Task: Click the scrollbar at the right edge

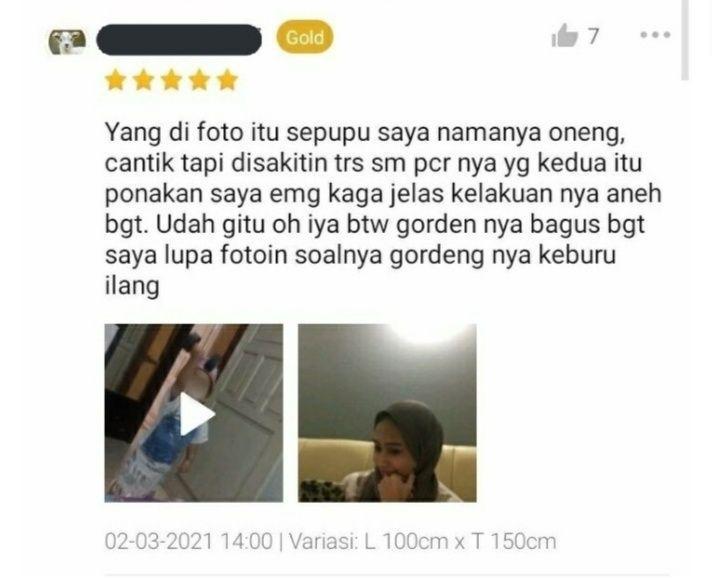Action: [686, 40]
